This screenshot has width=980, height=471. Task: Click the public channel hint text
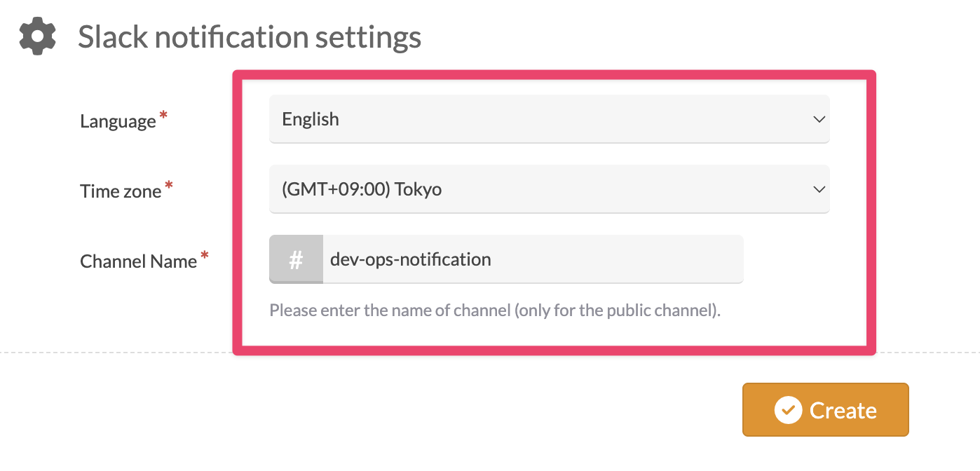(x=495, y=310)
